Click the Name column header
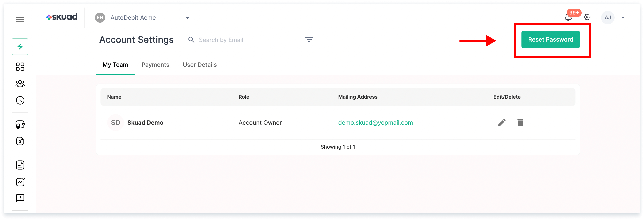The image size is (644, 220). coord(114,97)
